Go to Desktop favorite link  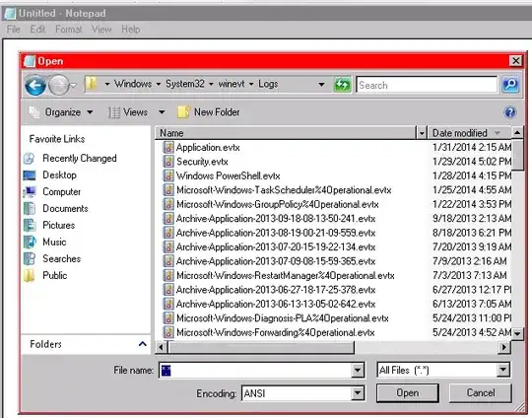click(50, 175)
